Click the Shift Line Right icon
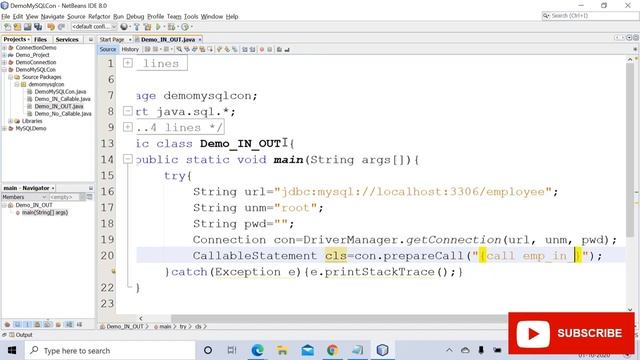 click(253, 49)
